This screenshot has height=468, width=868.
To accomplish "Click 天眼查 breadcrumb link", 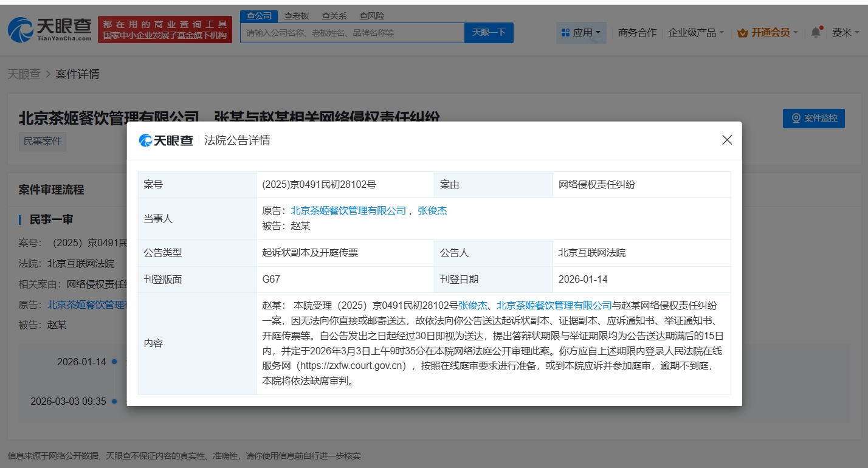I will click(24, 74).
